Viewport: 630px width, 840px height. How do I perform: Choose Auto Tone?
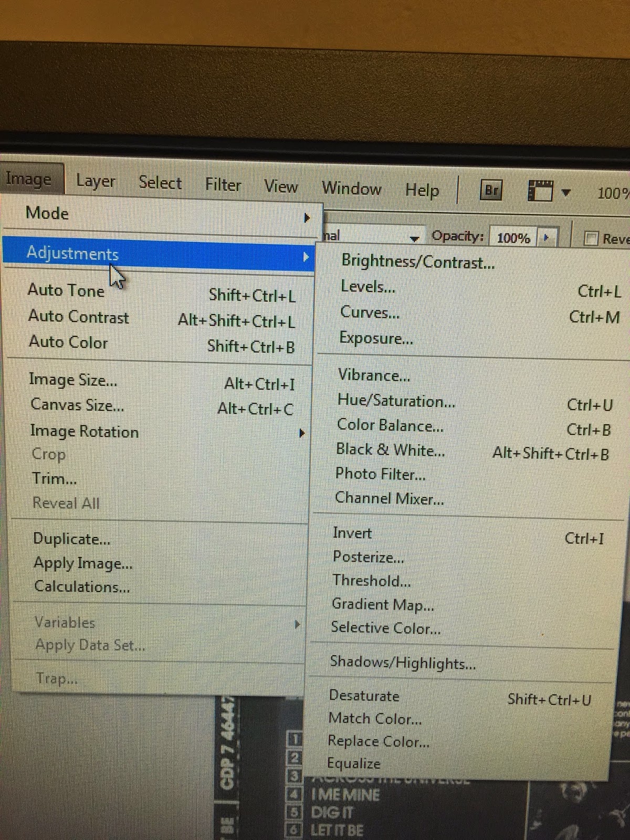[x=161, y=292]
